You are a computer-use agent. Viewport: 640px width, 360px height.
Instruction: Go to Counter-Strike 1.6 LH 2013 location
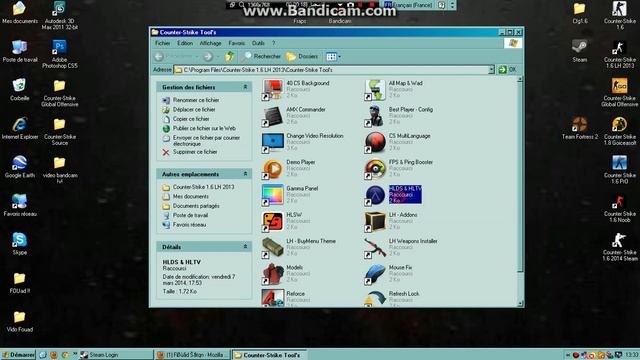point(203,187)
